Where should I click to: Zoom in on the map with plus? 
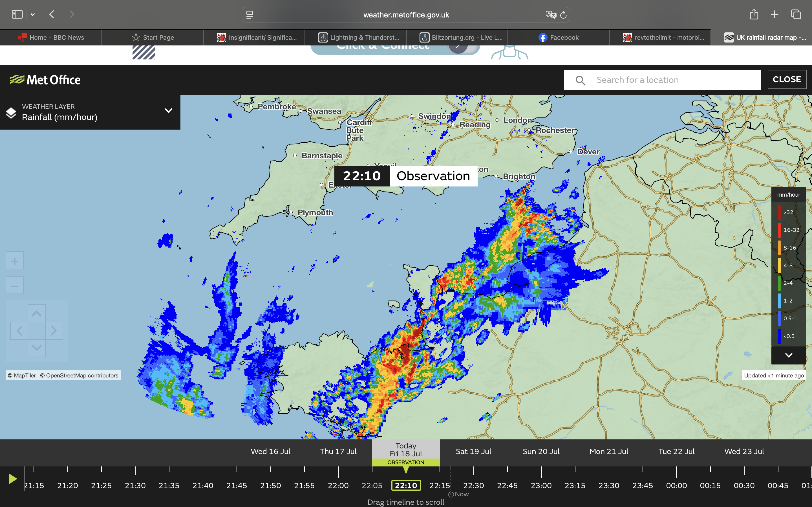(14, 261)
